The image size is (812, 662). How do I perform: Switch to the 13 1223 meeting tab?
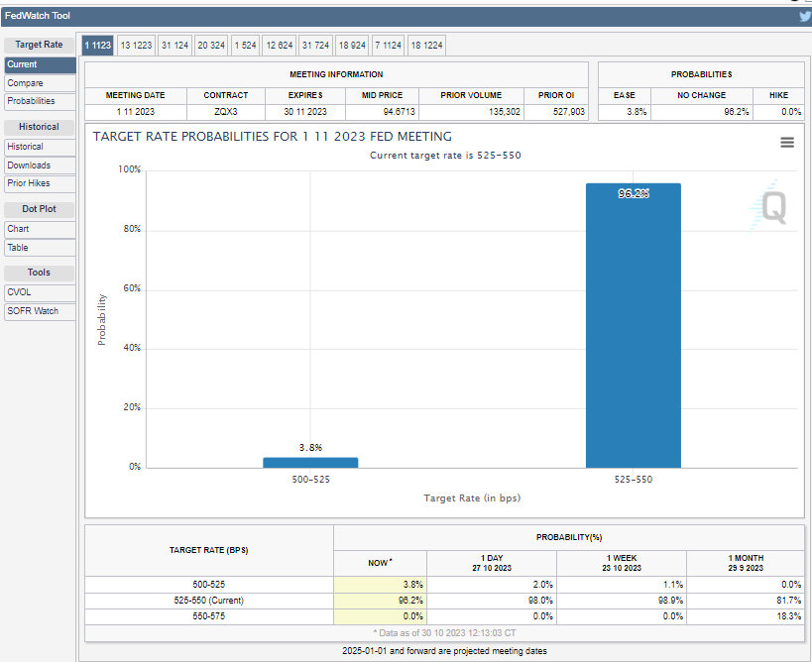[x=136, y=46]
